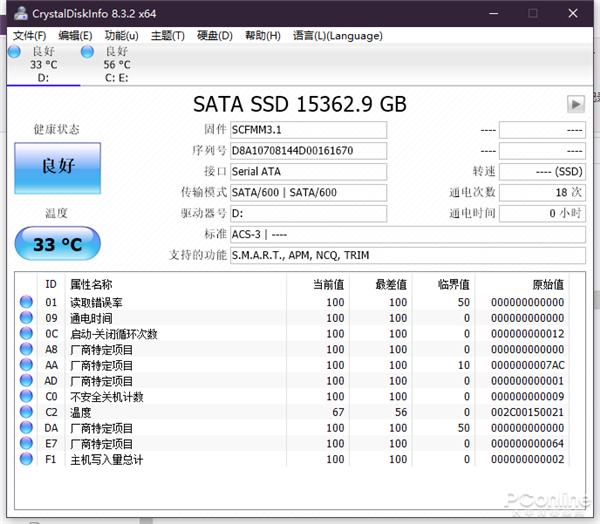The image size is (600, 524).
Task: Click the serial number field D8A10708144D00161670
Action: [x=308, y=151]
